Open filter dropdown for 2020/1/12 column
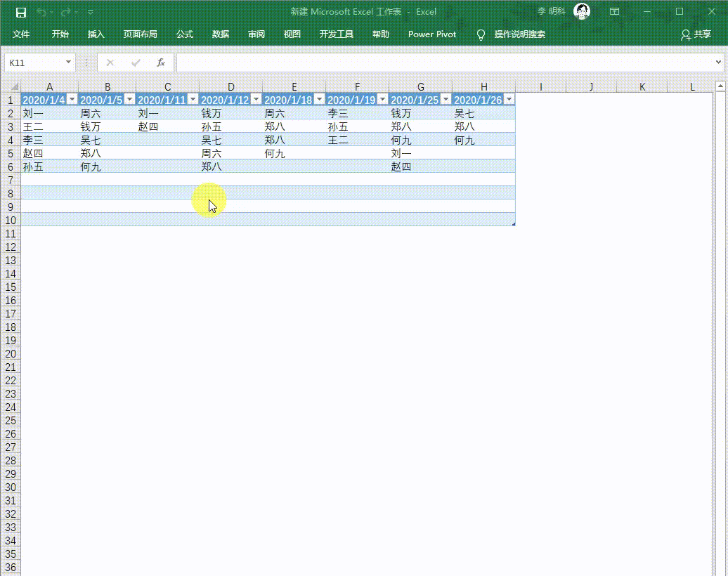Screen dimensions: 728x576 point(256,100)
